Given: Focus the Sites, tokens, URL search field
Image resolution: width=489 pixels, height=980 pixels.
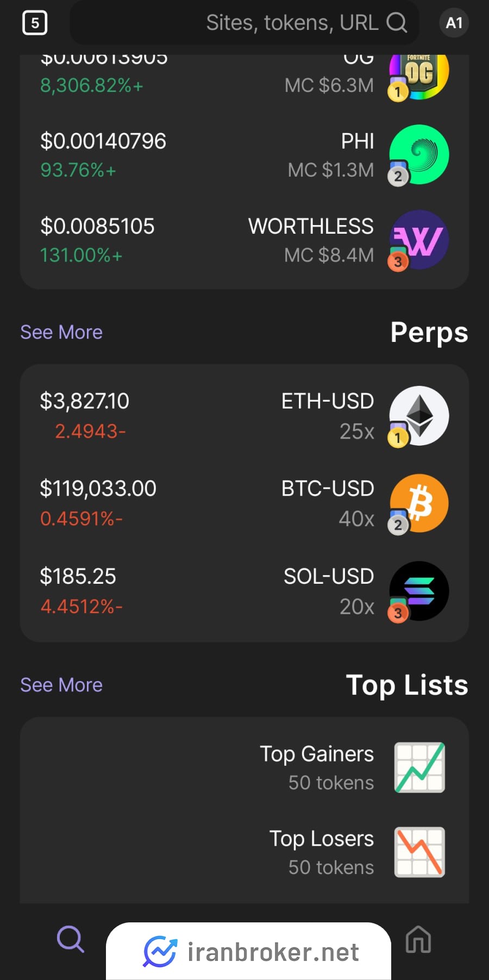Looking at the screenshot, I should click(x=244, y=23).
